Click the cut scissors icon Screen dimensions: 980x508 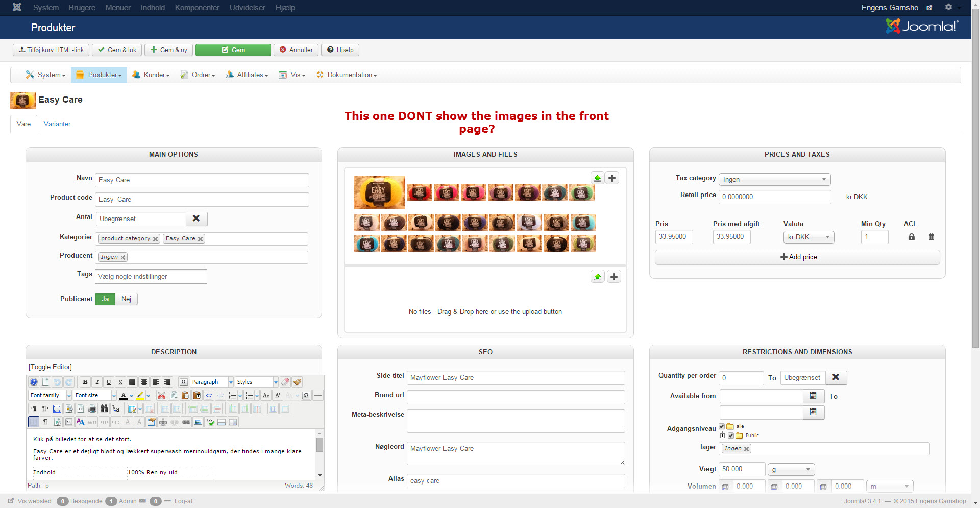point(161,395)
